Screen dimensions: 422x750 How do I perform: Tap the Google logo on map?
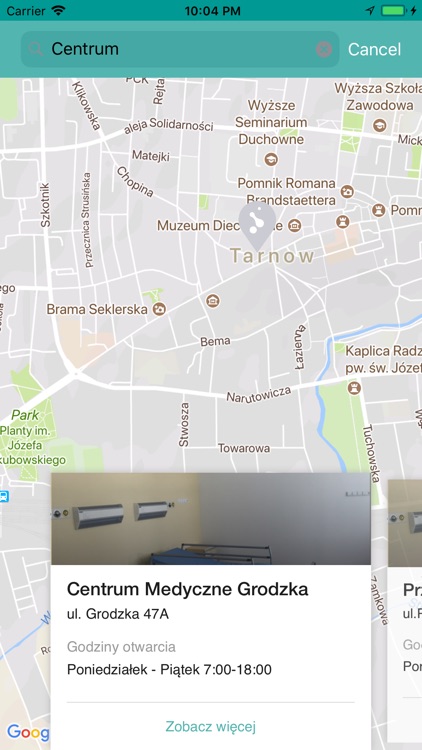tap(28, 732)
